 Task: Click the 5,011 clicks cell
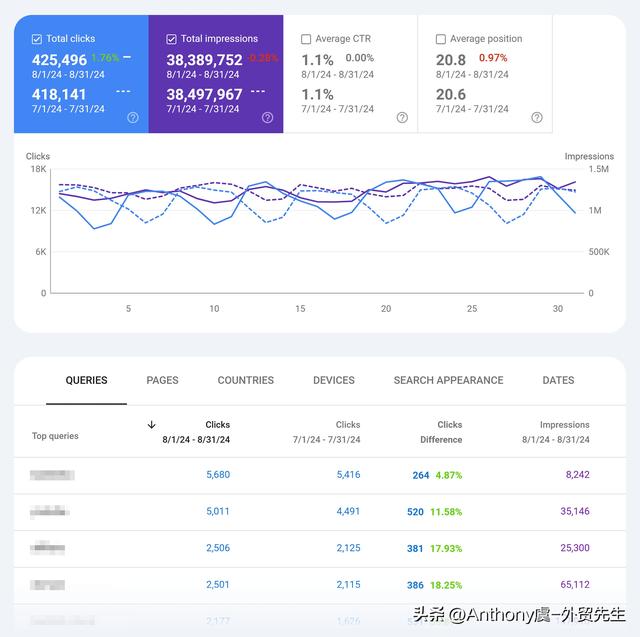(218, 511)
